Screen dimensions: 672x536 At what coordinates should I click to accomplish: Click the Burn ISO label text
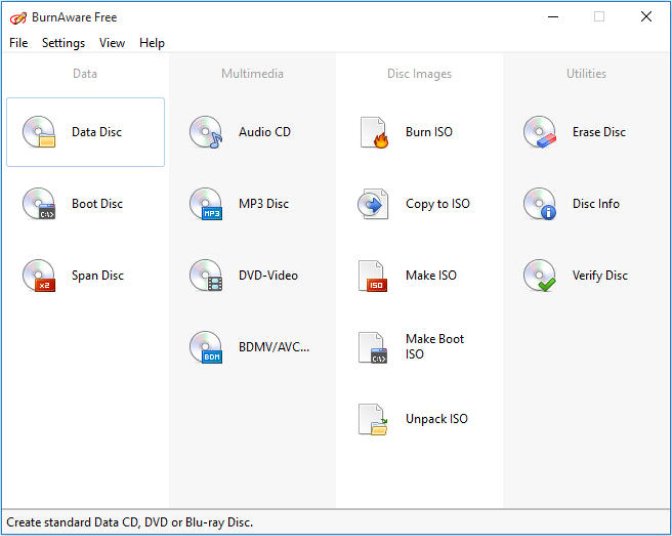click(x=429, y=132)
